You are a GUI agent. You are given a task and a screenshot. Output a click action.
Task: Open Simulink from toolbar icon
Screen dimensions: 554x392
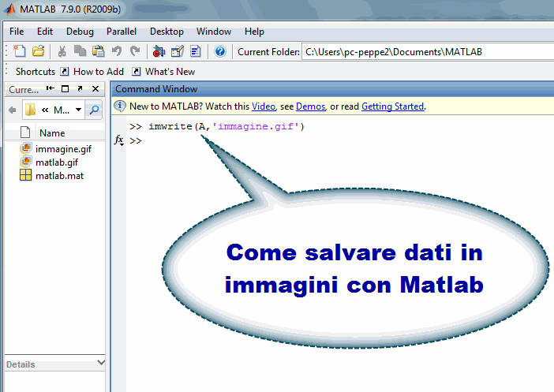pyautogui.click(x=159, y=51)
